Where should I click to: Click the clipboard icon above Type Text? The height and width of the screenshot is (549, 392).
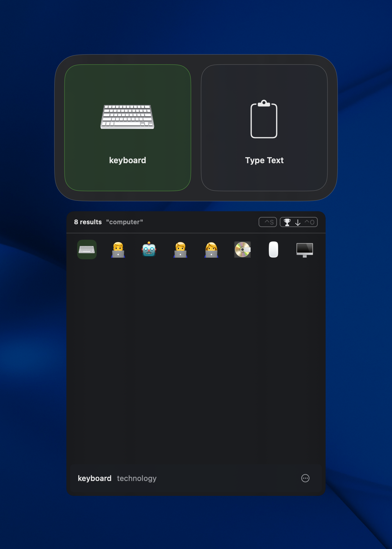click(264, 120)
